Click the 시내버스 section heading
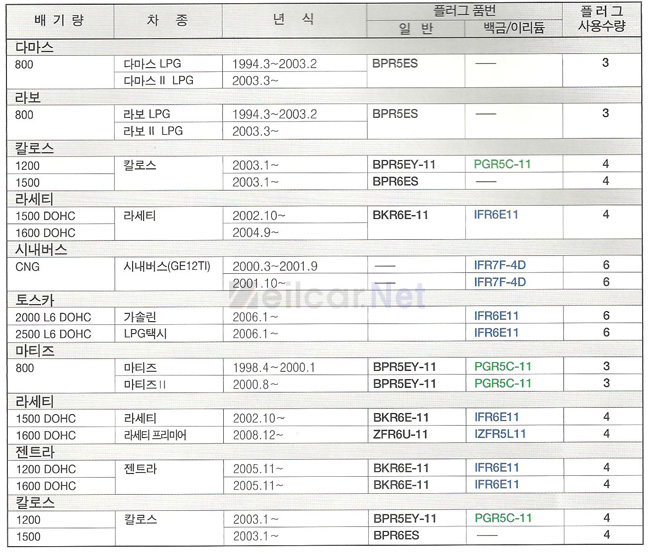The height and width of the screenshot is (554, 648). pos(41,250)
